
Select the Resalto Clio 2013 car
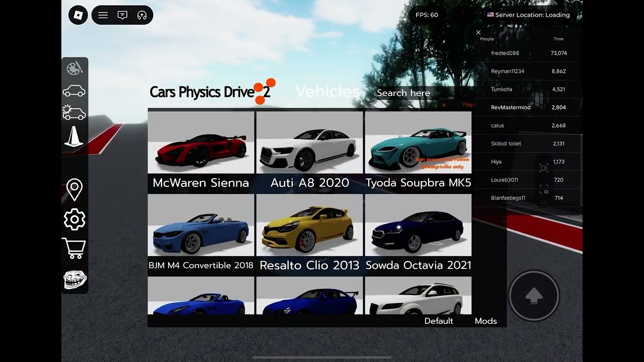click(309, 234)
